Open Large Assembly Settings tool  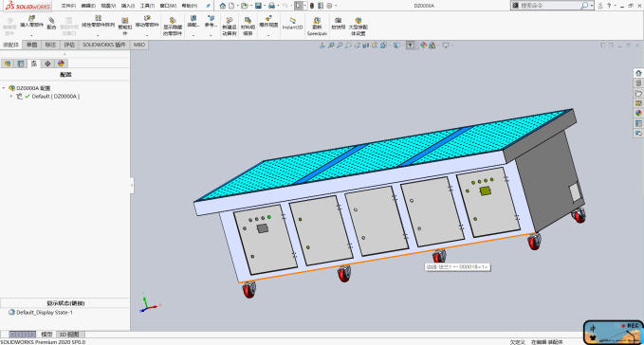tap(359, 27)
